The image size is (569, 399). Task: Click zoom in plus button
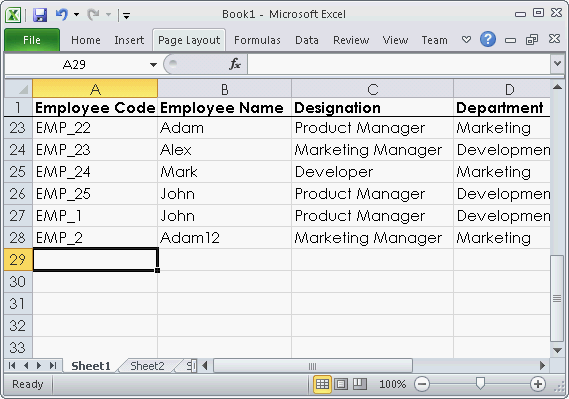tap(537, 384)
